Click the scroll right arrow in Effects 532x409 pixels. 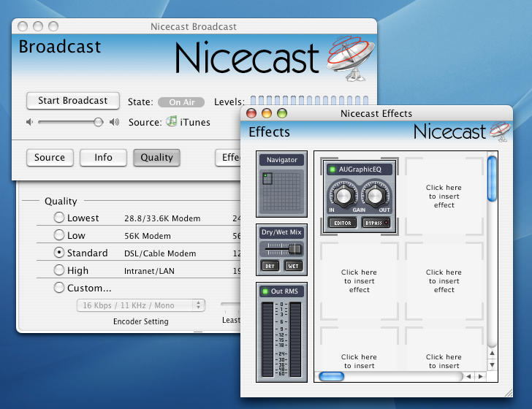tap(480, 376)
